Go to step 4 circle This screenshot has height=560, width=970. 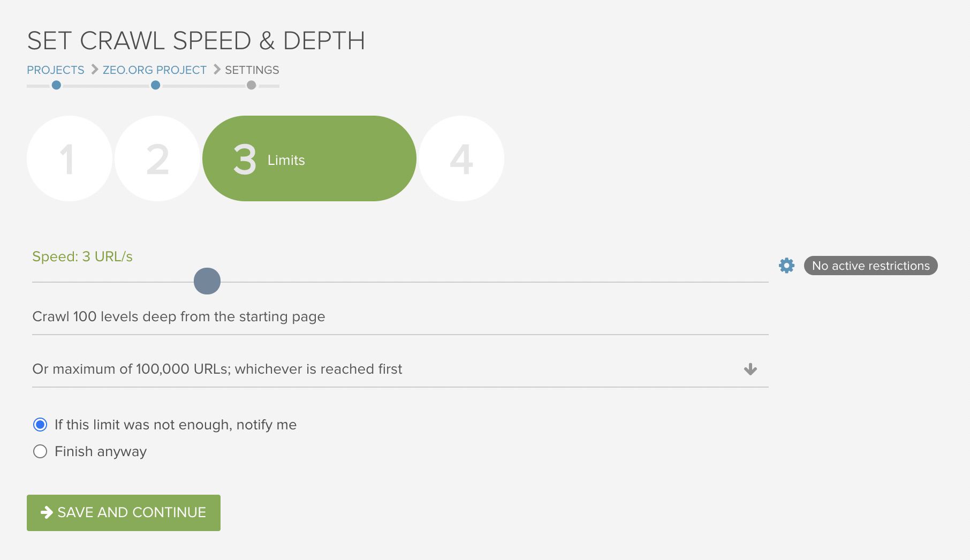461,158
